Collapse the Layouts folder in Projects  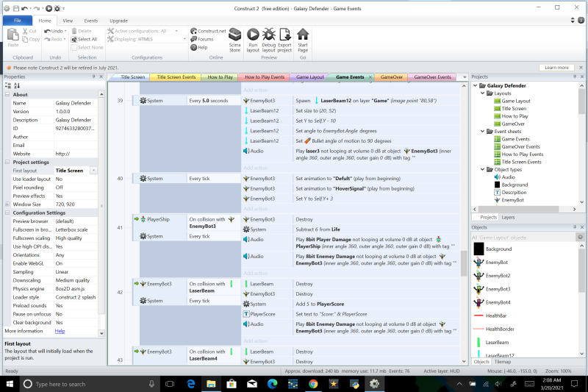[483, 93]
